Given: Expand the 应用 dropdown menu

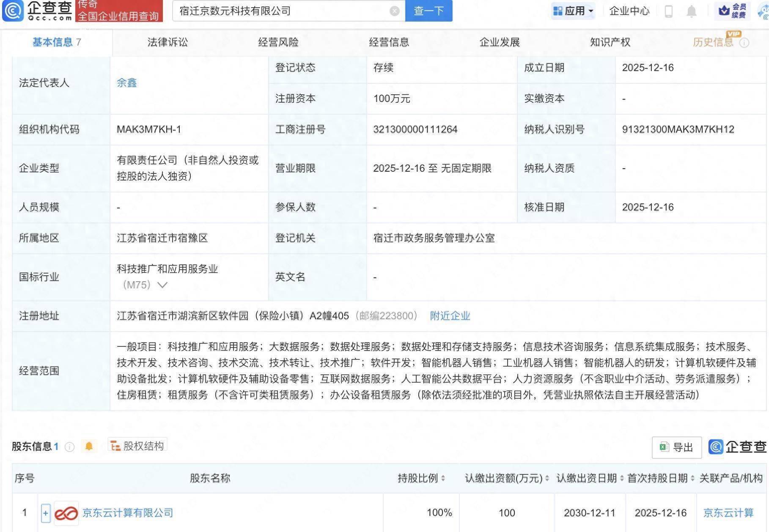Looking at the screenshot, I should point(574,11).
